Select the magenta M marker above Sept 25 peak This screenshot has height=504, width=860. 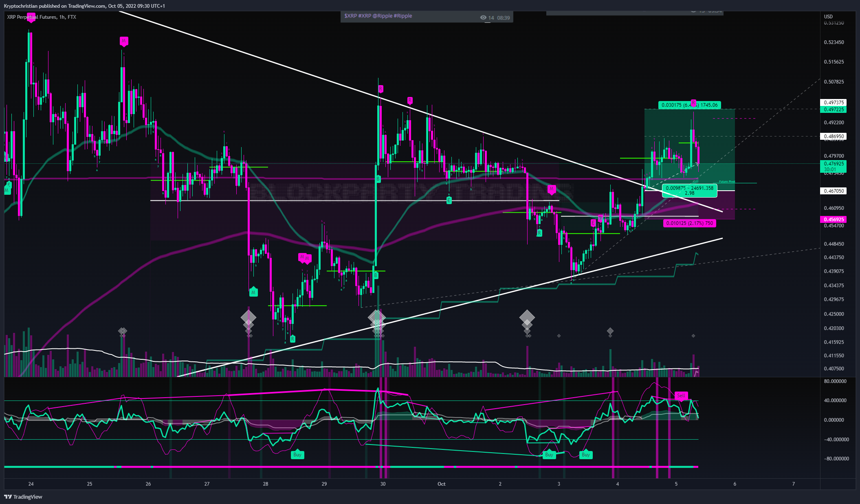pos(124,41)
